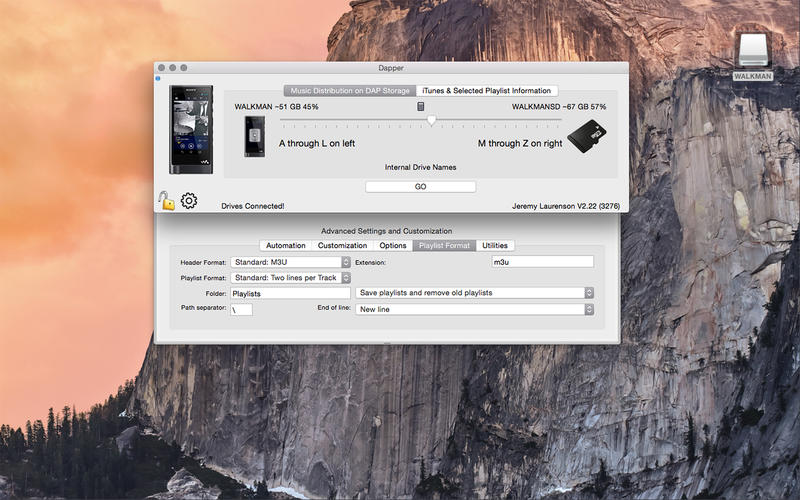Click the small internal Walkman storage icon
Viewport: 800px width, 500px height.
pyautogui.click(x=255, y=136)
